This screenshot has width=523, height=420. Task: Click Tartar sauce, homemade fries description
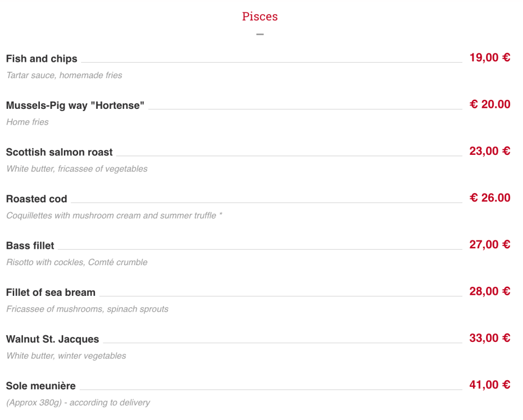[64, 76]
